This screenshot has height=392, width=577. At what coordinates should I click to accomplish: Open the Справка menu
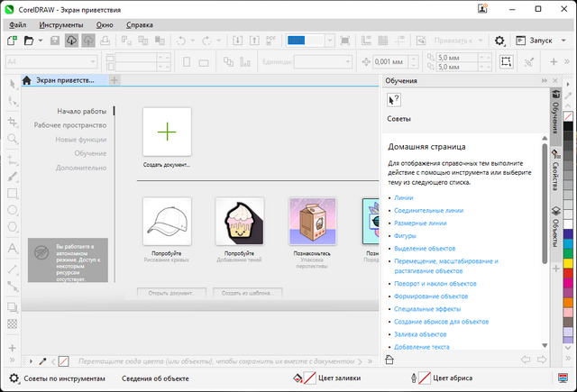(x=140, y=25)
